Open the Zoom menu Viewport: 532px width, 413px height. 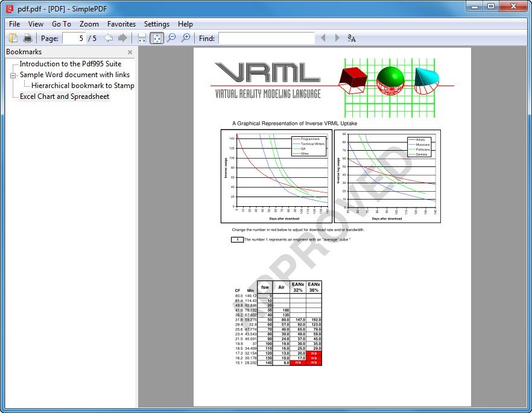click(x=89, y=24)
